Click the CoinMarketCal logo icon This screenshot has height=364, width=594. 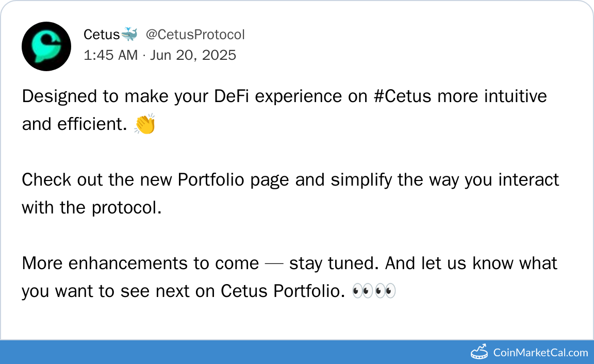[480, 353]
